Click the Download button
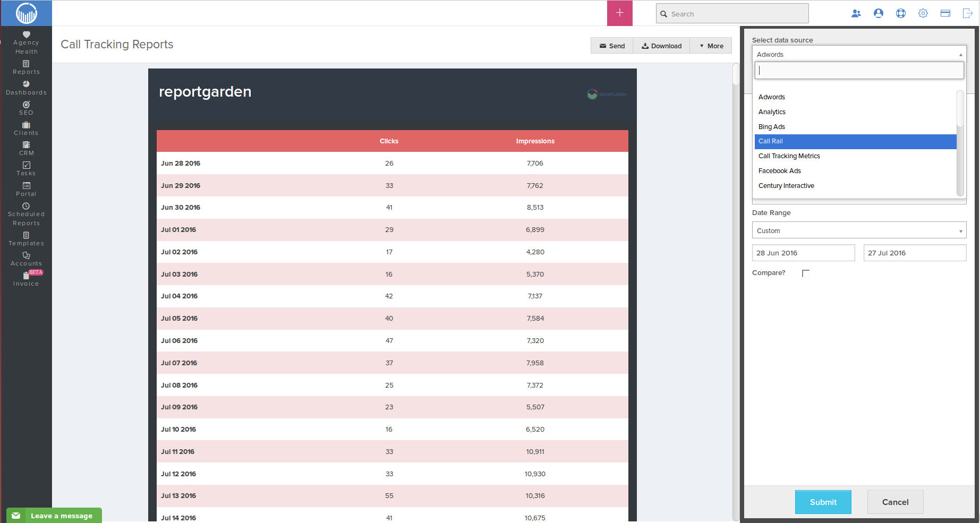This screenshot has width=980, height=523. (x=661, y=46)
